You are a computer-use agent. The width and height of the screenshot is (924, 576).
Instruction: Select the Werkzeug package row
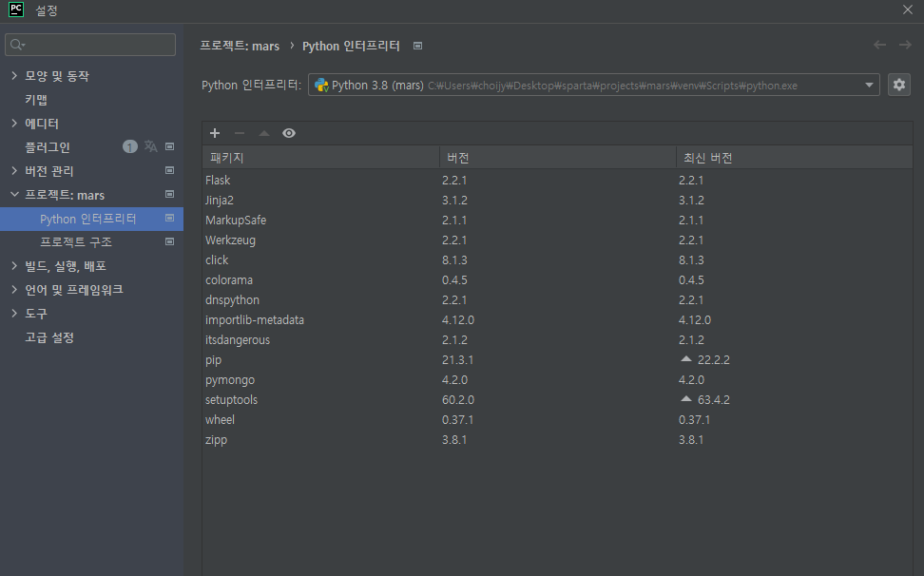(x=557, y=240)
